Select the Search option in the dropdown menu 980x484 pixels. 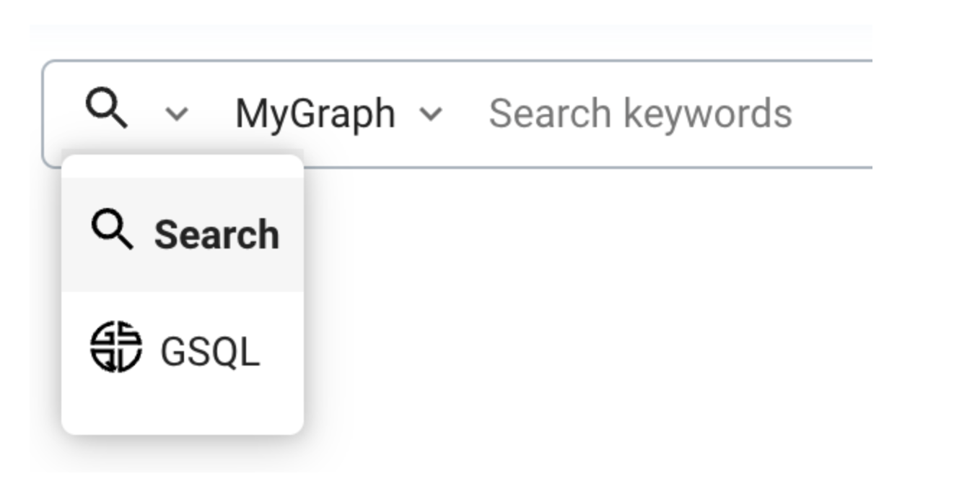pyautogui.click(x=183, y=234)
